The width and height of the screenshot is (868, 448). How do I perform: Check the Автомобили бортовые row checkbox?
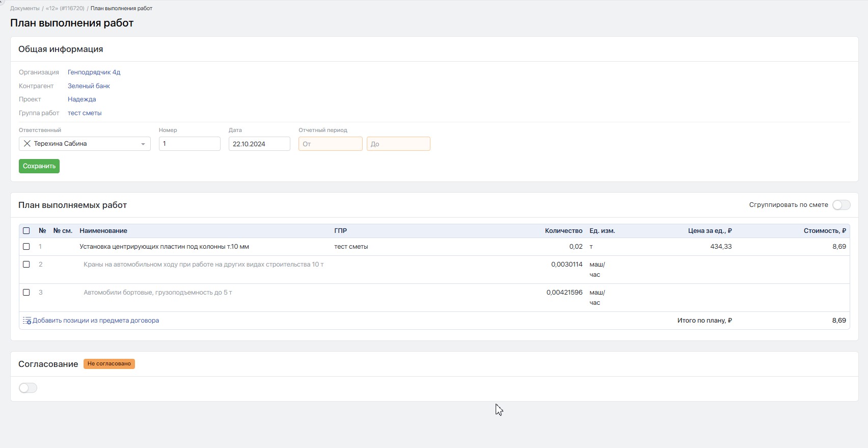26,293
